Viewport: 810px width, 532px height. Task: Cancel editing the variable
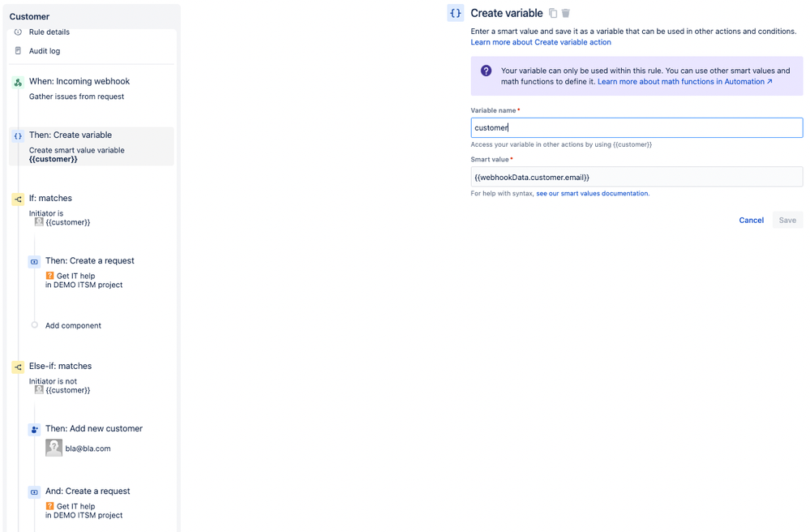coord(751,220)
